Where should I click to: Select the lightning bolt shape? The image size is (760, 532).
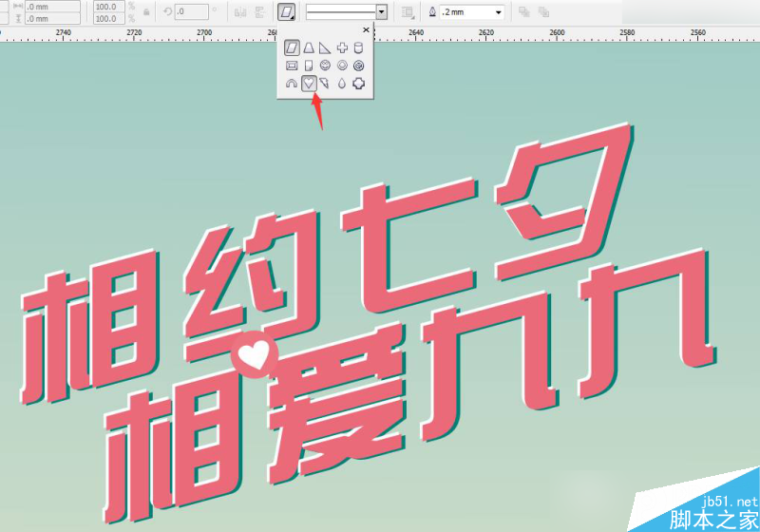pyautogui.click(x=324, y=84)
